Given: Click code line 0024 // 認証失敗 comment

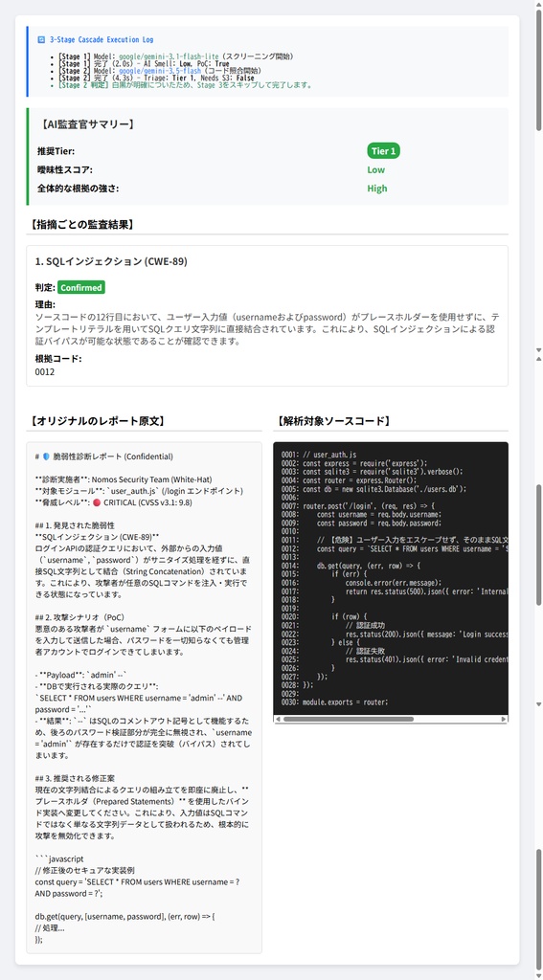Looking at the screenshot, I should (333, 650).
